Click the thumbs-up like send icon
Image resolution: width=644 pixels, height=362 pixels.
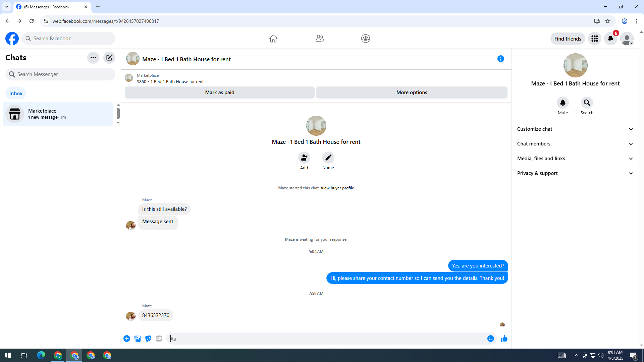(504, 339)
